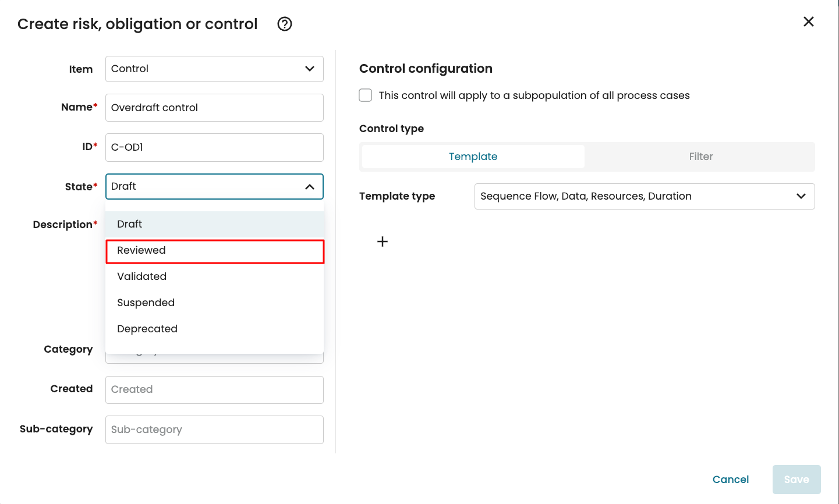Image resolution: width=839 pixels, height=504 pixels.
Task: Close the create control dialog
Action: click(808, 22)
